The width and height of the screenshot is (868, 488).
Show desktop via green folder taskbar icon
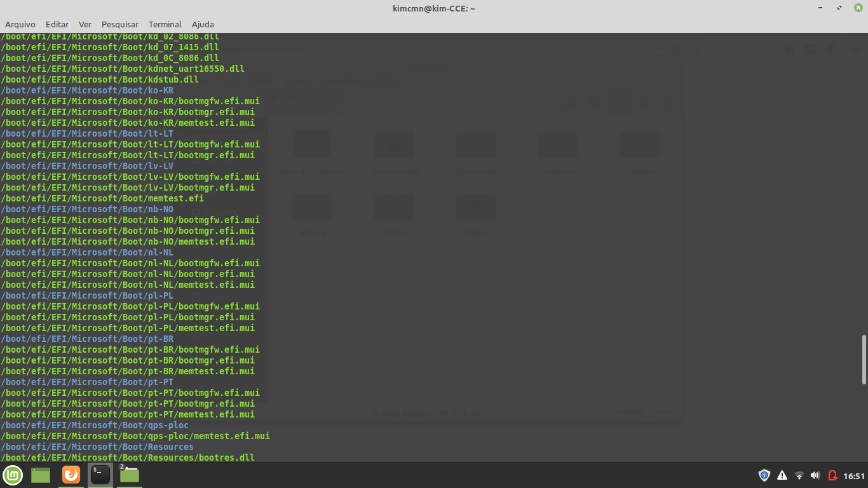coord(41,475)
